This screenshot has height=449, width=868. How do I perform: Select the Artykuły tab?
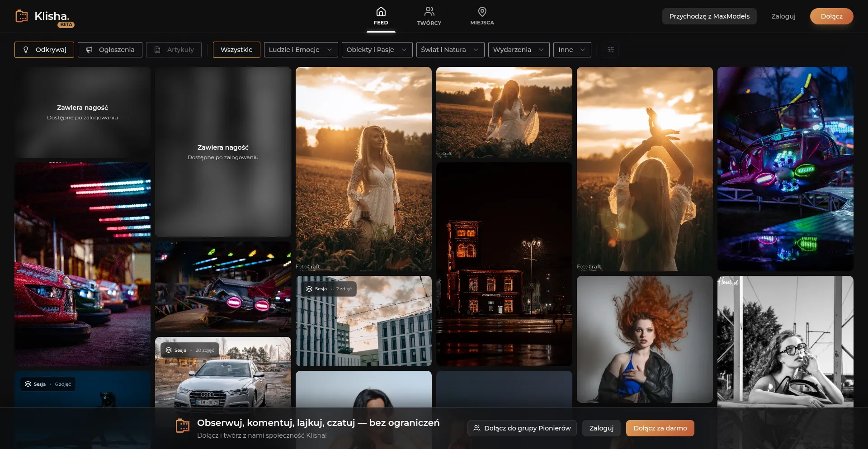pos(174,50)
